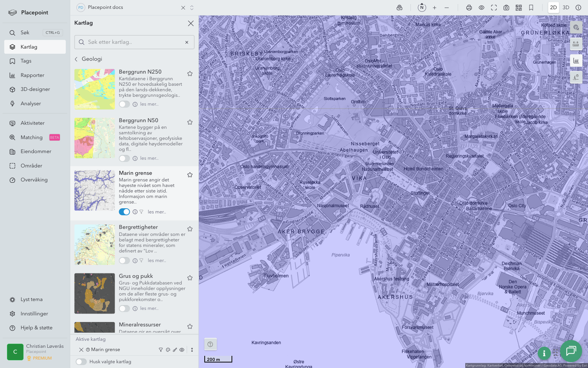Take a map screenshot with camera icon
This screenshot has height=368, width=588.
(506, 8)
